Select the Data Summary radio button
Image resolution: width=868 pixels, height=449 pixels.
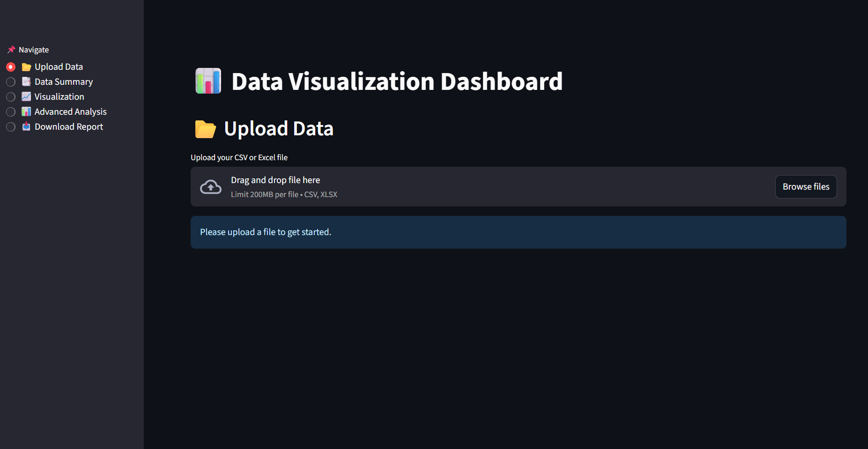pos(11,82)
